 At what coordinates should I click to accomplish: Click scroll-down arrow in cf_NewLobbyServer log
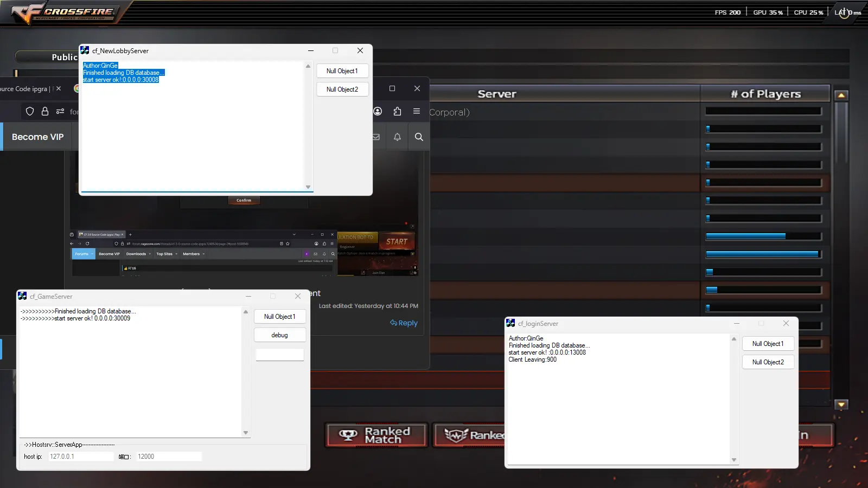tap(308, 187)
